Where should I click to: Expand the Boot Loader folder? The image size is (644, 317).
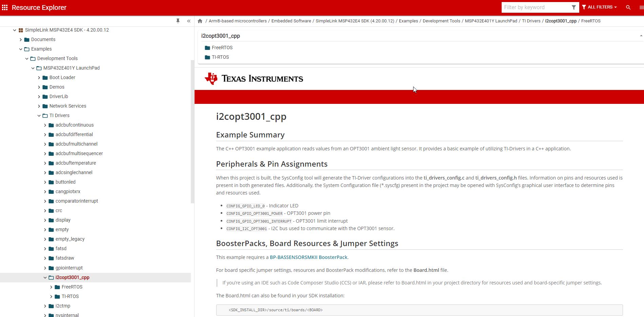[x=39, y=78]
